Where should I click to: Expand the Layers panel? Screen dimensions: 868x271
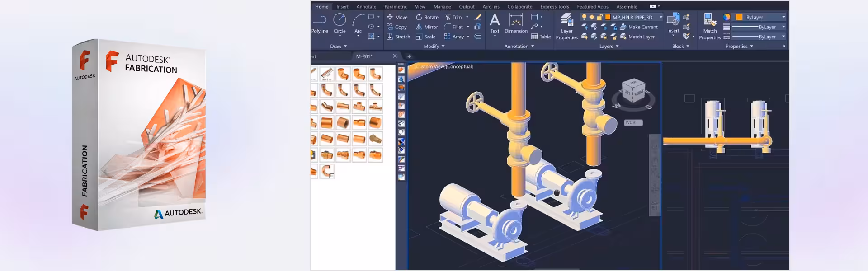(x=609, y=46)
